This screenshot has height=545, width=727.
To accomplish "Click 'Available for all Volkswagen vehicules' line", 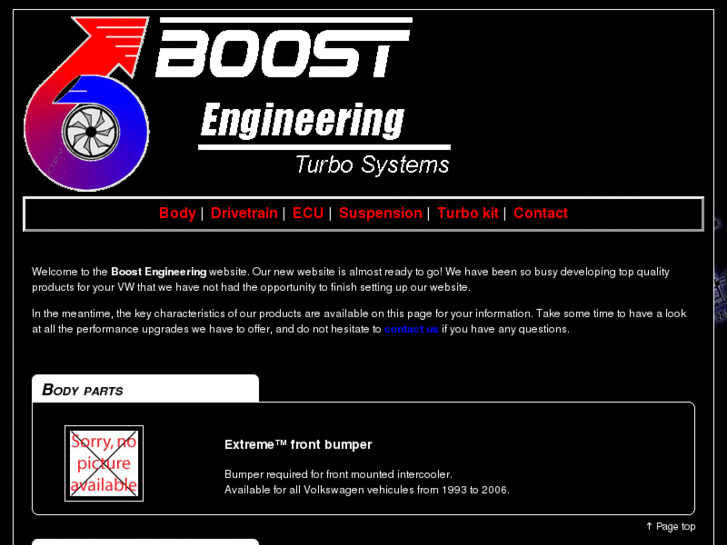I will pyautogui.click(x=367, y=490).
